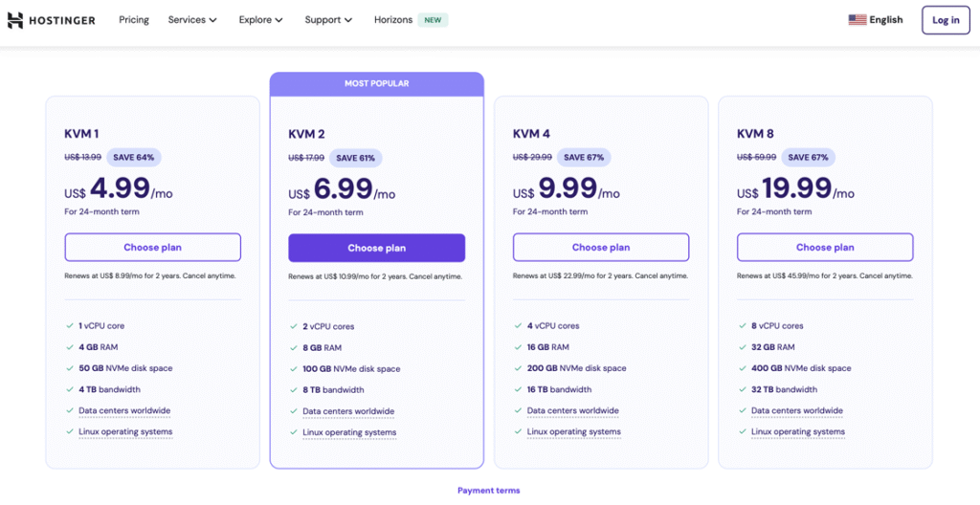The height and width of the screenshot is (505, 980).
Task: Expand the Services dropdown menu
Action: coord(192,20)
